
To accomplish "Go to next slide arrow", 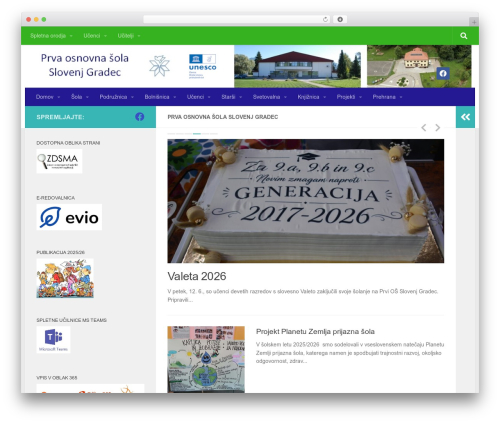I will (438, 127).
